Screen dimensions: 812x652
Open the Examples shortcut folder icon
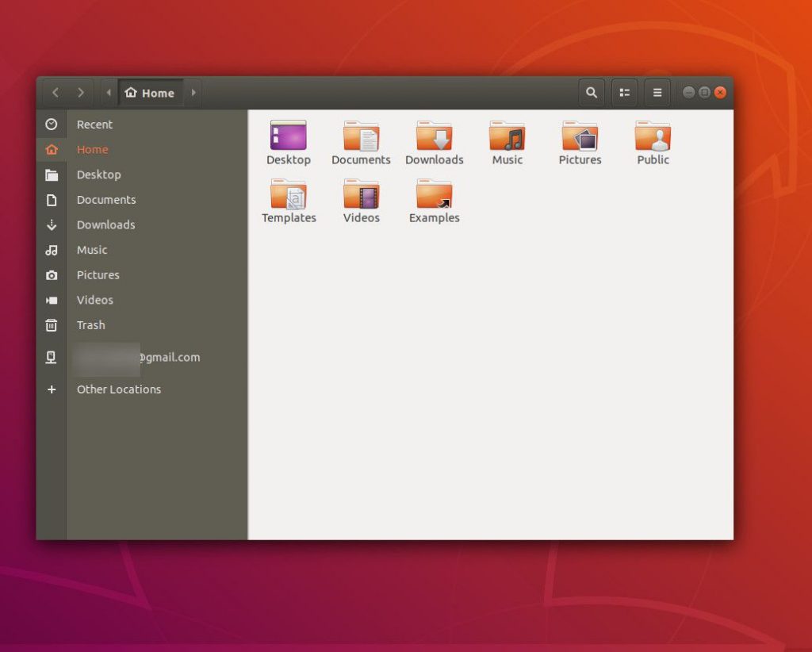point(434,194)
